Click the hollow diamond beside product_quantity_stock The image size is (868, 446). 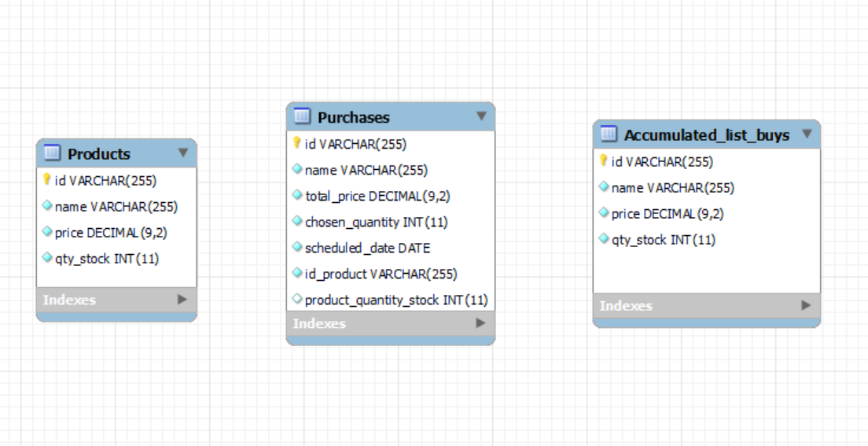click(297, 299)
